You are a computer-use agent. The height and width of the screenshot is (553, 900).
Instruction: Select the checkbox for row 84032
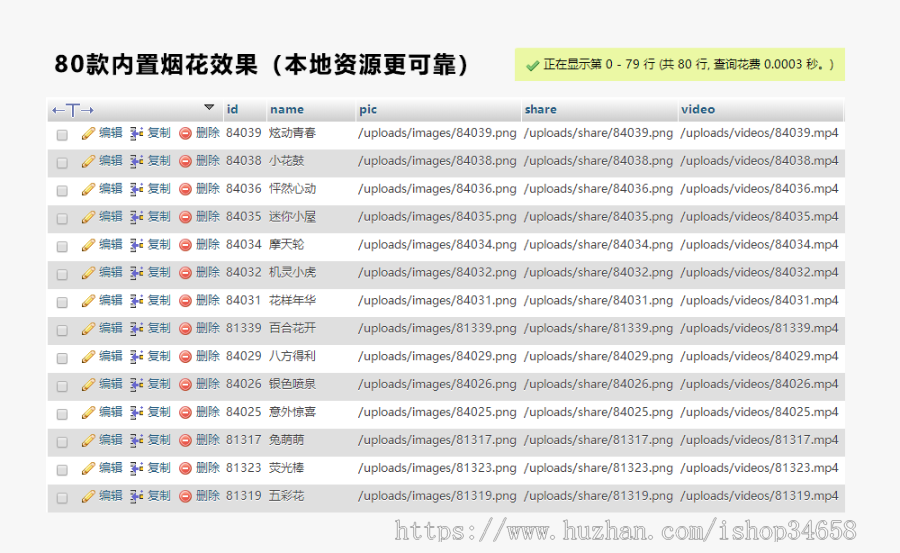62,274
